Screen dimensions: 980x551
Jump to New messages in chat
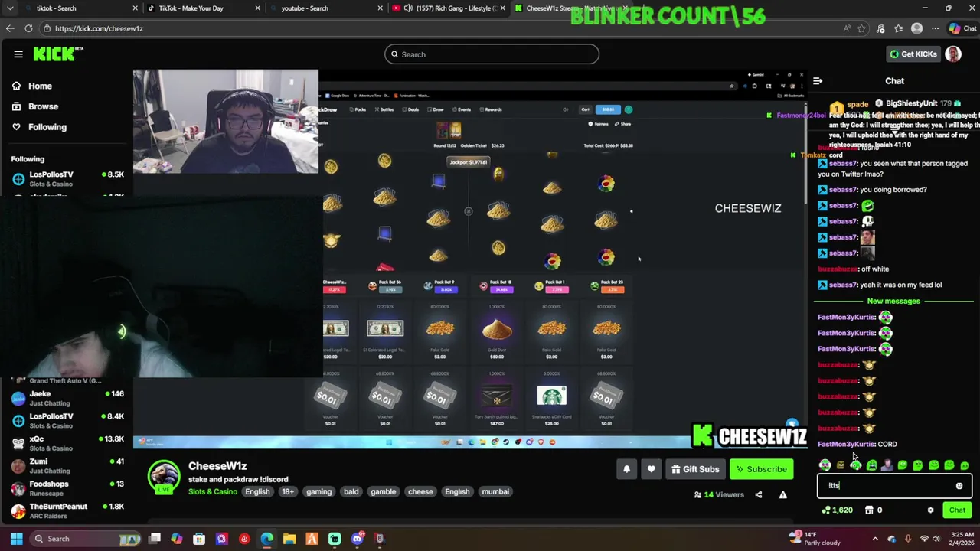click(893, 302)
